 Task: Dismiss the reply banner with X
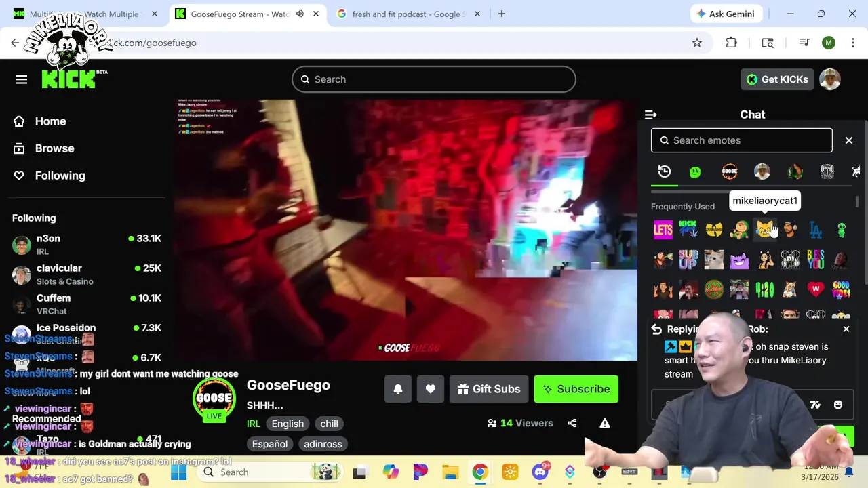(846, 329)
